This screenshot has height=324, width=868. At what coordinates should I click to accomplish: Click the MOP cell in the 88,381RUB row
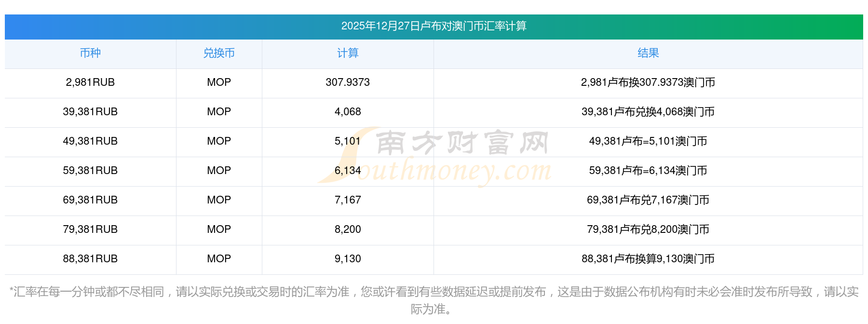[219, 259]
